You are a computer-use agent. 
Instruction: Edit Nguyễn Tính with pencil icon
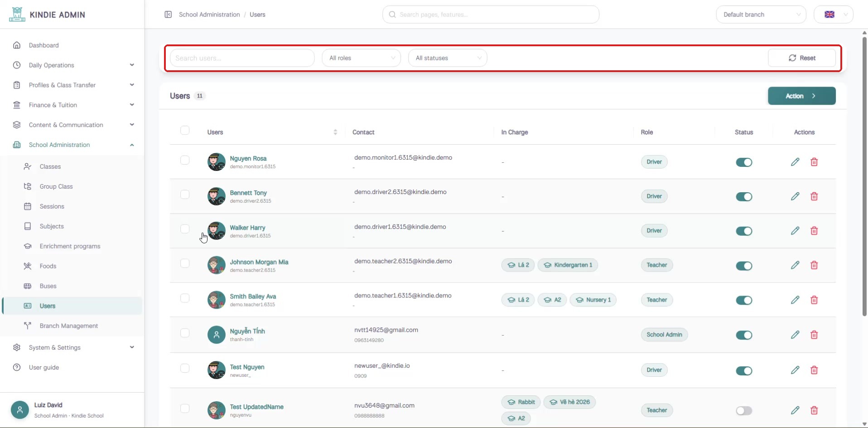click(x=795, y=335)
